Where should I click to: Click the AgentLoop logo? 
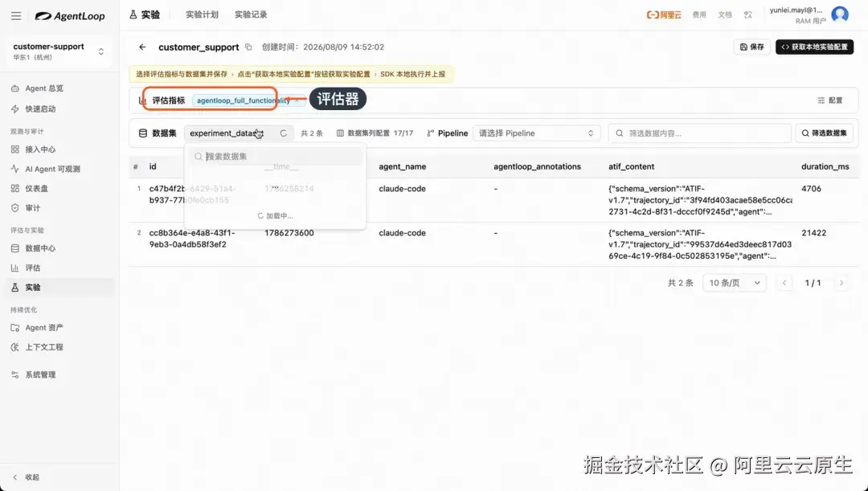pos(70,16)
